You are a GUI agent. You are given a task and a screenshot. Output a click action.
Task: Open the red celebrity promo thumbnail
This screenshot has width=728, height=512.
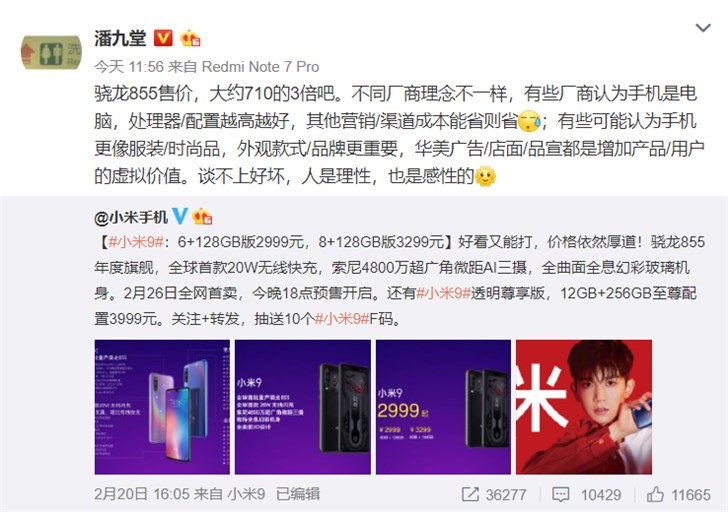[584, 407]
